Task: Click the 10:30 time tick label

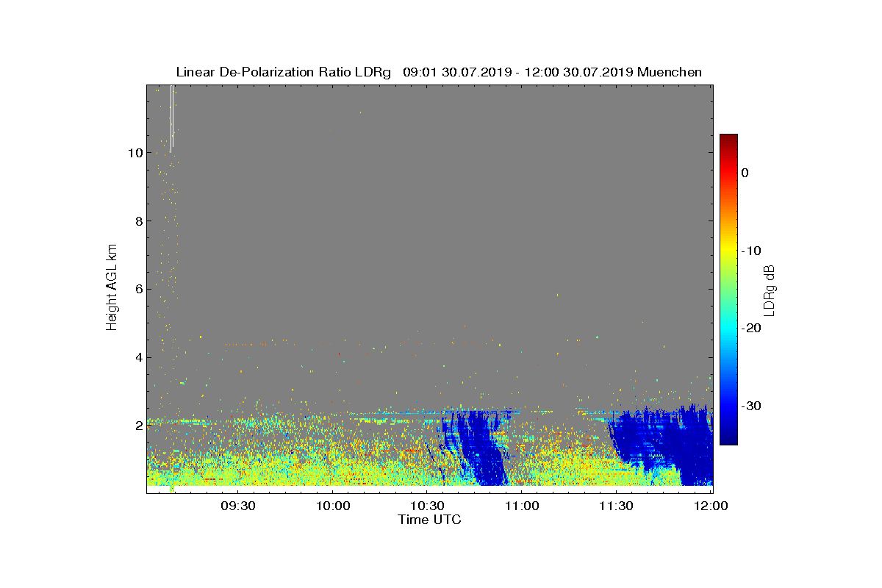Action: (x=427, y=506)
